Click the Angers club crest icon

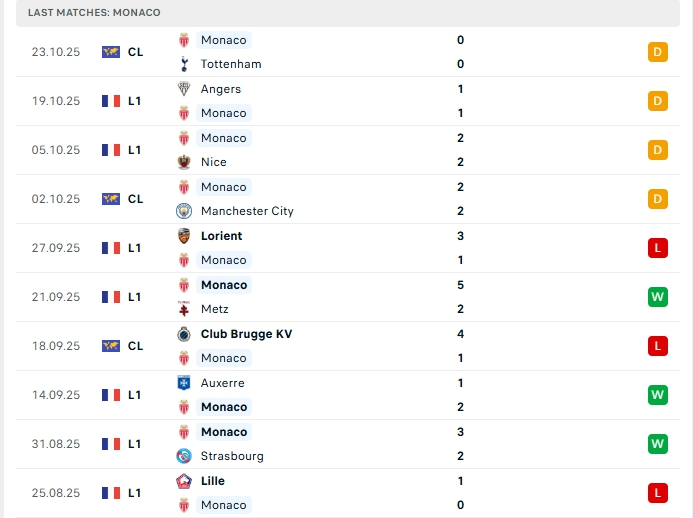point(184,89)
